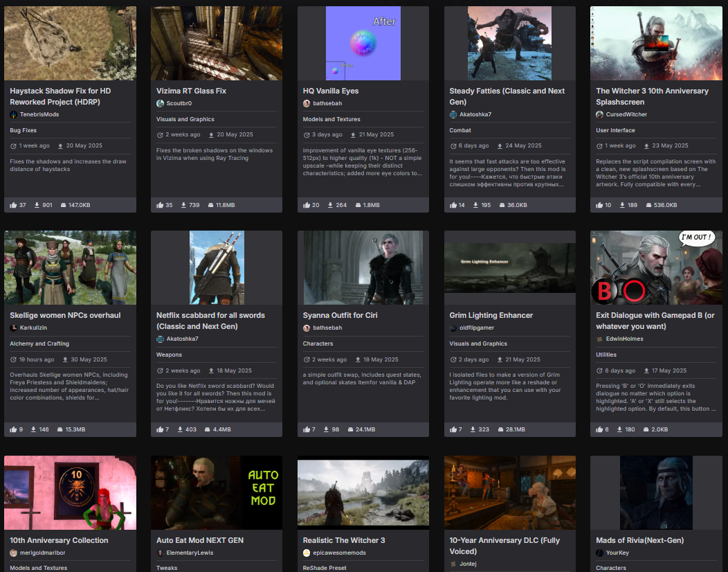
Task: Click the Skellige women NPCs thumbnail
Action: pyautogui.click(x=70, y=267)
